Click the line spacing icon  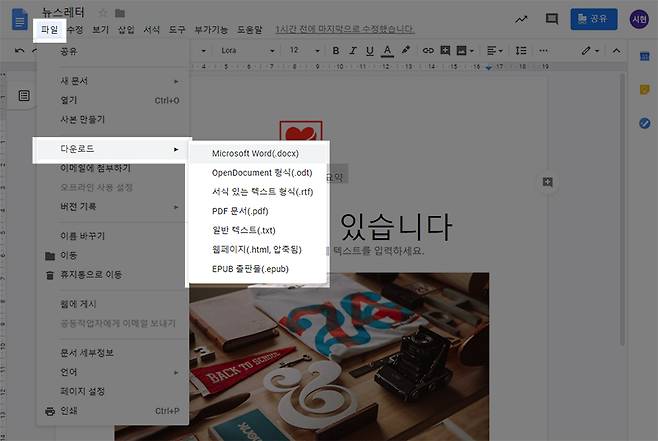[x=521, y=51]
